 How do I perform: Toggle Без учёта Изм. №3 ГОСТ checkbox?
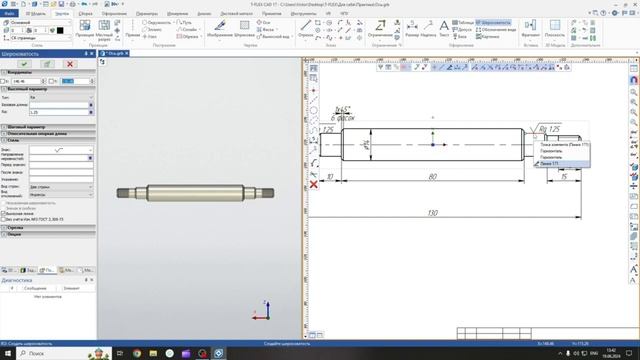[x=3, y=219]
